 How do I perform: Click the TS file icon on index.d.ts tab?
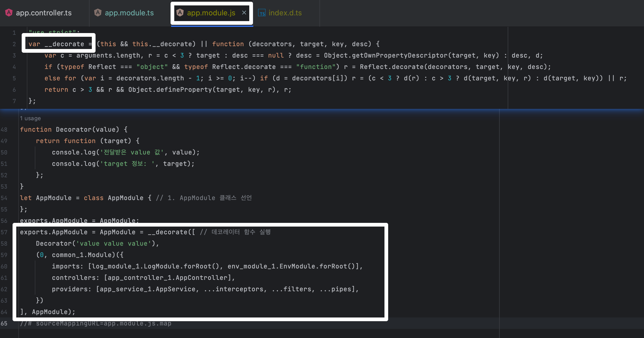pyautogui.click(x=262, y=13)
